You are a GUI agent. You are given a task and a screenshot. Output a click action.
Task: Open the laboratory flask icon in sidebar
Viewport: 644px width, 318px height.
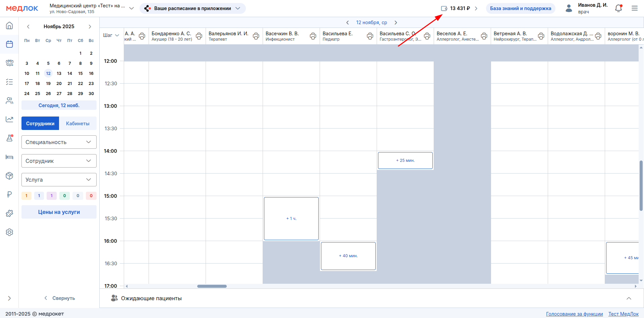[9, 138]
